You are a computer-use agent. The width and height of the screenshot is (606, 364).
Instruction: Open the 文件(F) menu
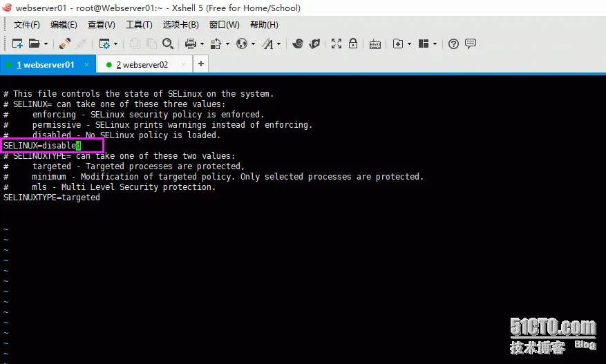pyautogui.click(x=27, y=25)
